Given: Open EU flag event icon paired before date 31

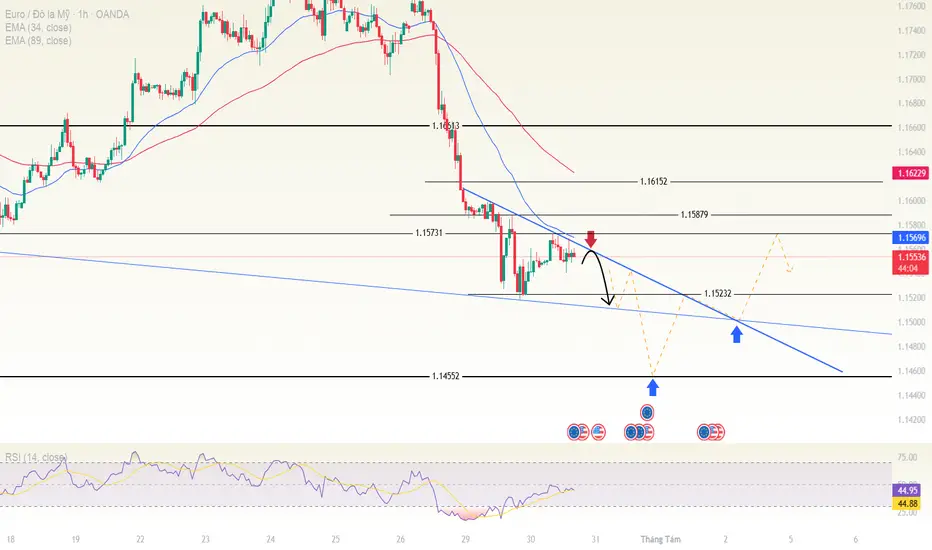Looking at the screenshot, I should [574, 432].
